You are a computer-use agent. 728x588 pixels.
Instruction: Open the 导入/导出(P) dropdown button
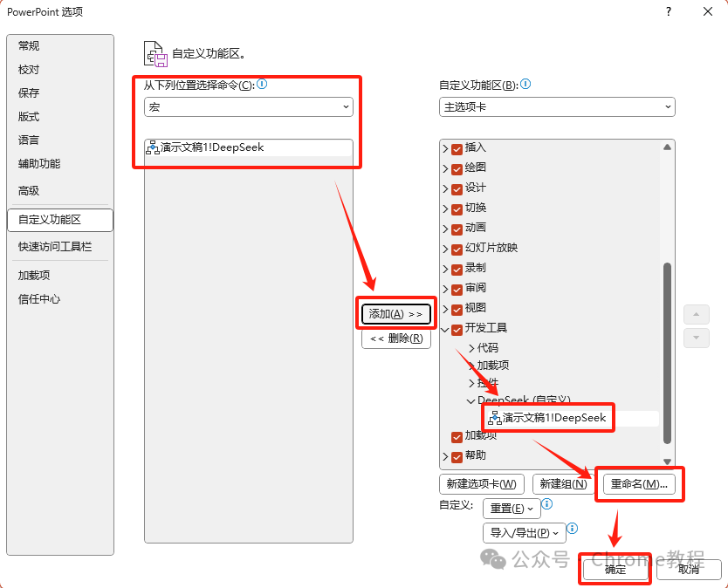pyautogui.click(x=525, y=533)
